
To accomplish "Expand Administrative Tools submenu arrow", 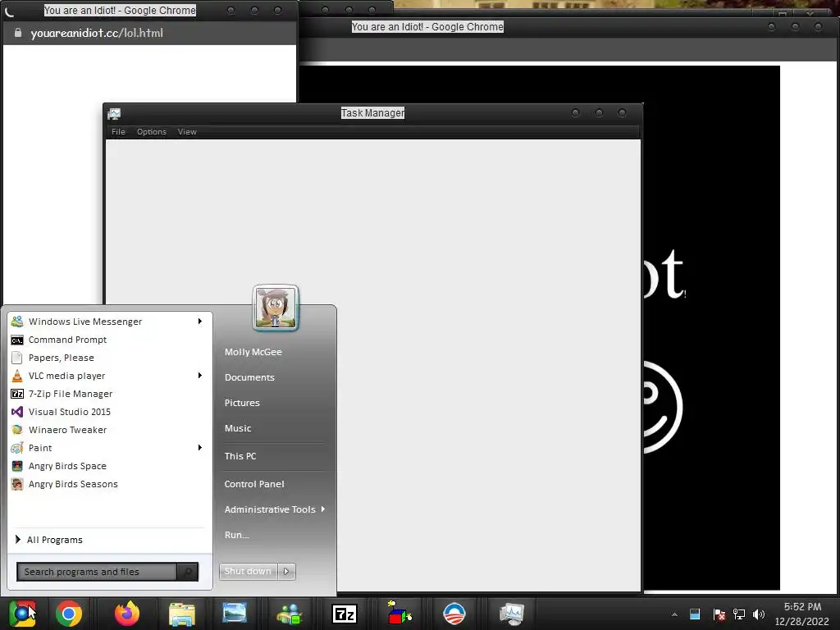I will [x=323, y=509].
